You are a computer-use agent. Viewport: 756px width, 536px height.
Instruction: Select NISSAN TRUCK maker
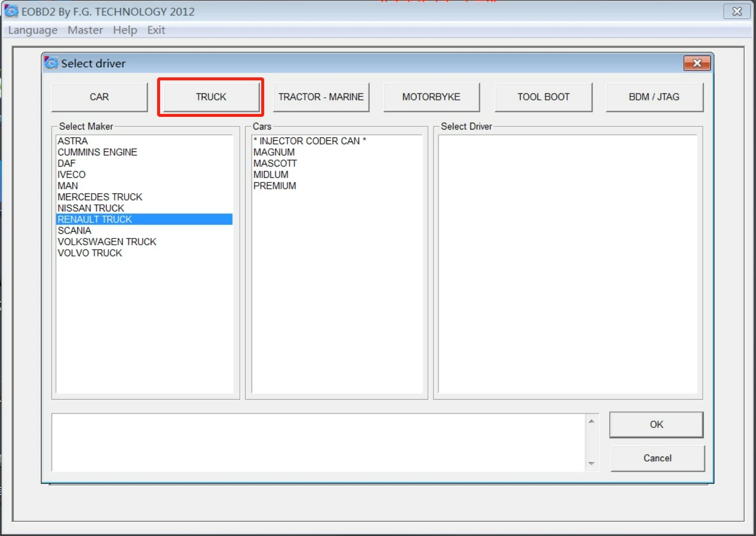pos(144,208)
